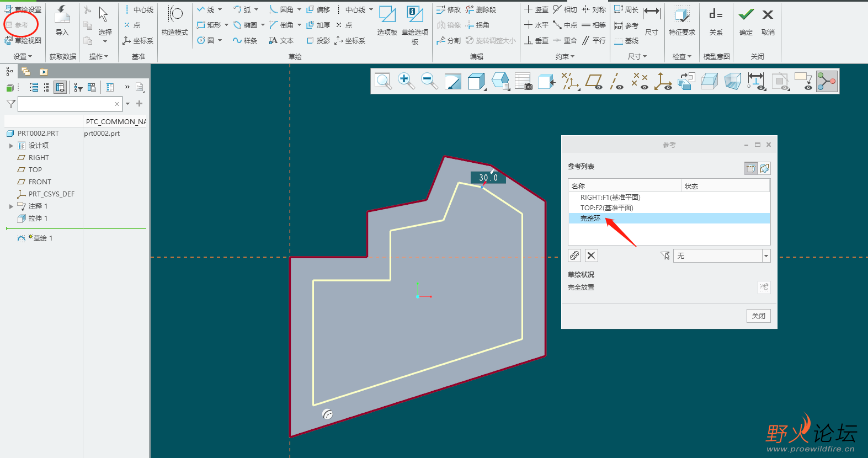The height and width of the screenshot is (458, 868).
Task: Apply the 相切 tangent constraint
Action: [x=565, y=9]
